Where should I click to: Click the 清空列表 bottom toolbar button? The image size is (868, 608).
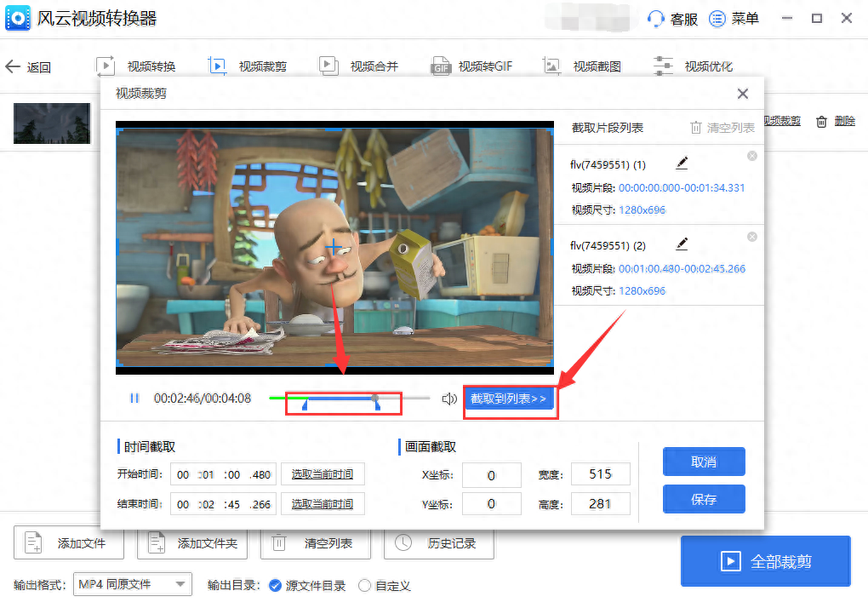(x=316, y=544)
